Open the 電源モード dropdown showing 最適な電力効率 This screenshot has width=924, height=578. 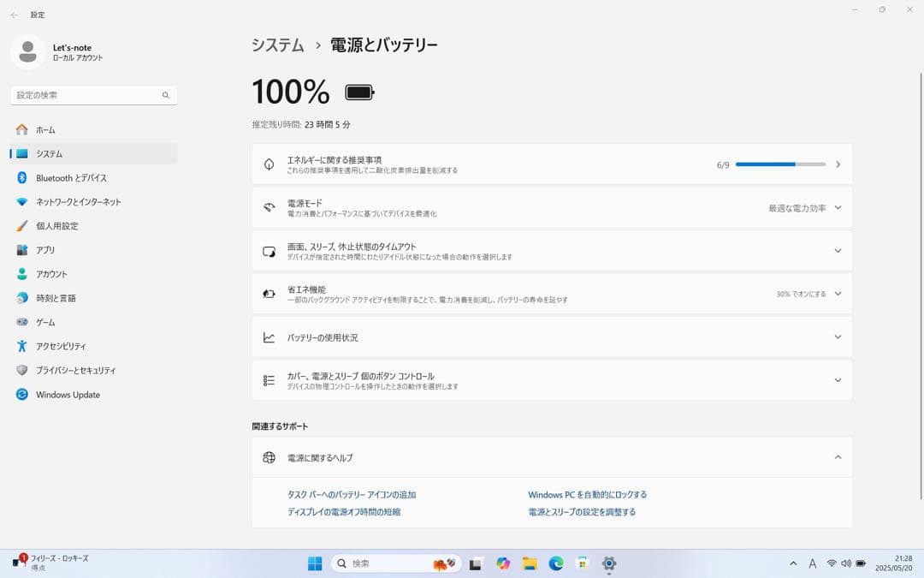[837, 206]
